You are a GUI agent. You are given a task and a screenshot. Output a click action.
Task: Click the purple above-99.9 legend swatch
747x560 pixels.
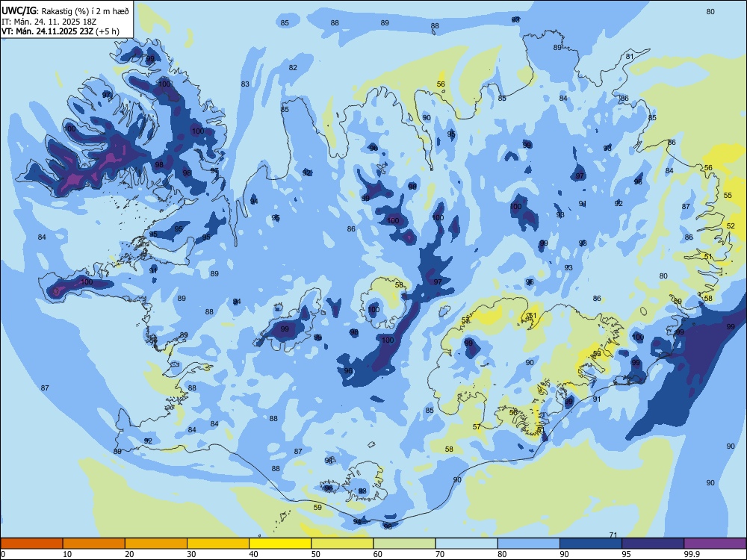(x=715, y=544)
